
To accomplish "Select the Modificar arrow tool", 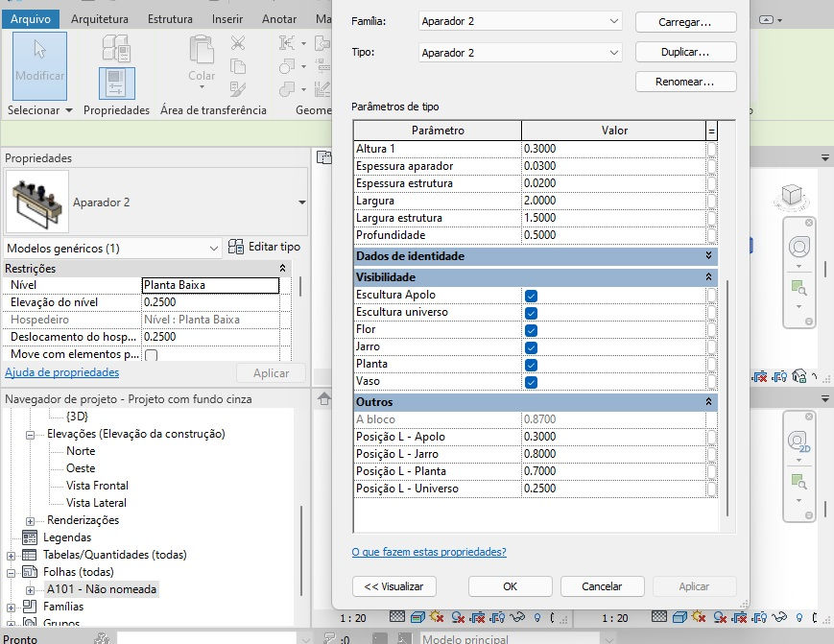I will (40, 65).
